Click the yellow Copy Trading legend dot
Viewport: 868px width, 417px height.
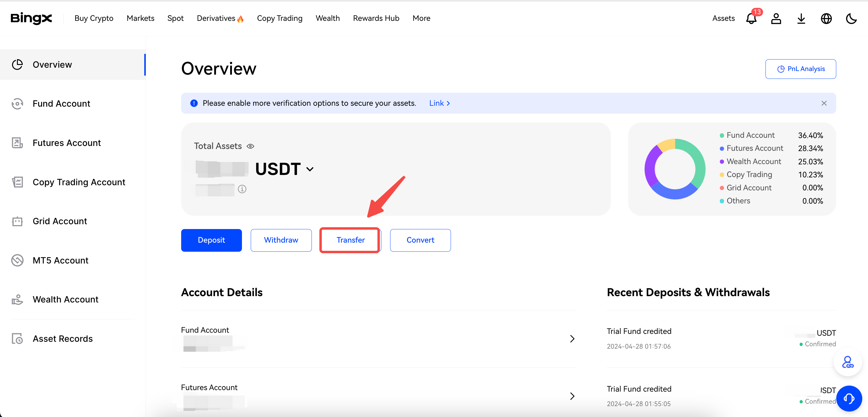722,175
